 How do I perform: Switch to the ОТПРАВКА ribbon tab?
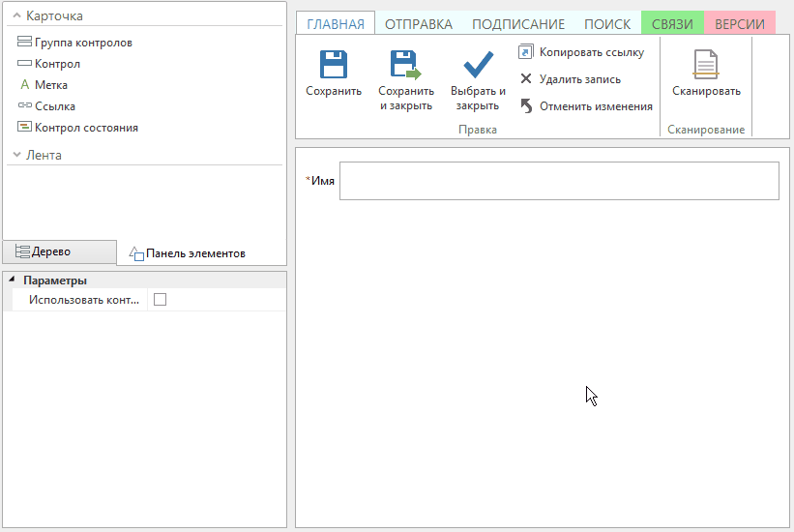point(418,24)
